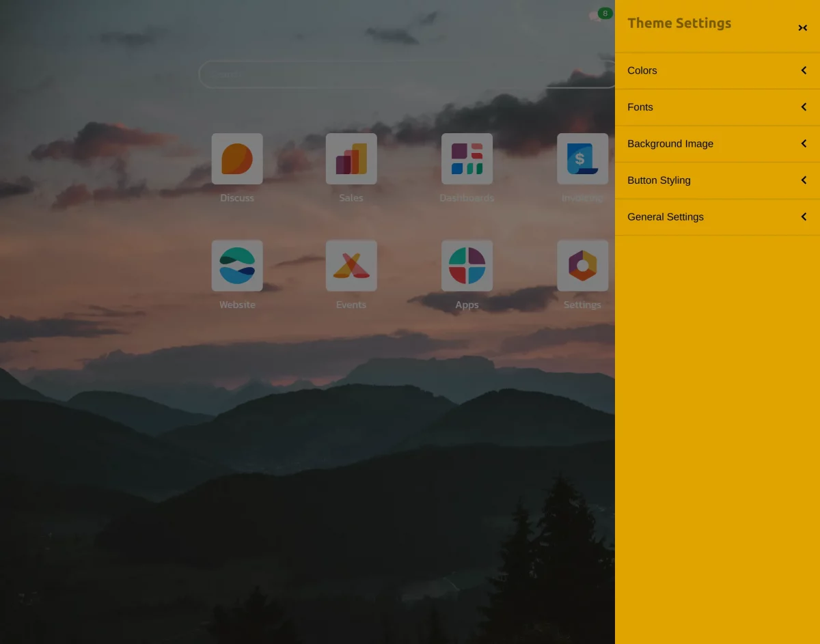Open the Apps module
The height and width of the screenshot is (644, 820).
[467, 266]
